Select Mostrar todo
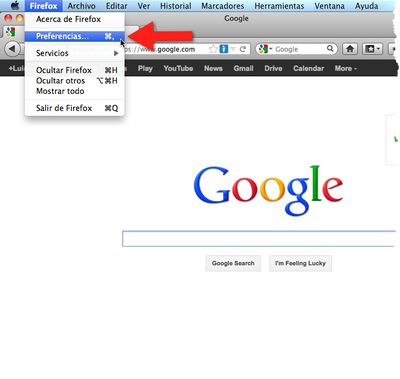The image size is (400, 379). [75, 91]
